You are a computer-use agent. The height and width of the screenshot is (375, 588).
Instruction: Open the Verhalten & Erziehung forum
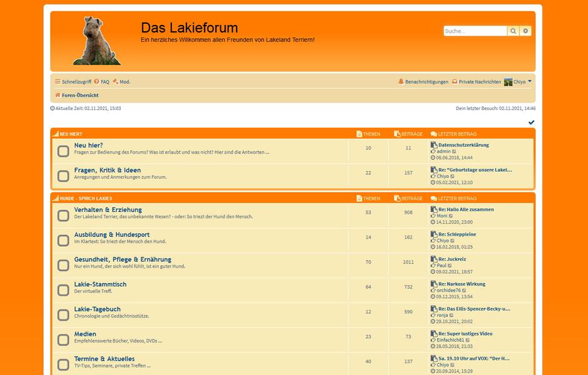(x=108, y=209)
